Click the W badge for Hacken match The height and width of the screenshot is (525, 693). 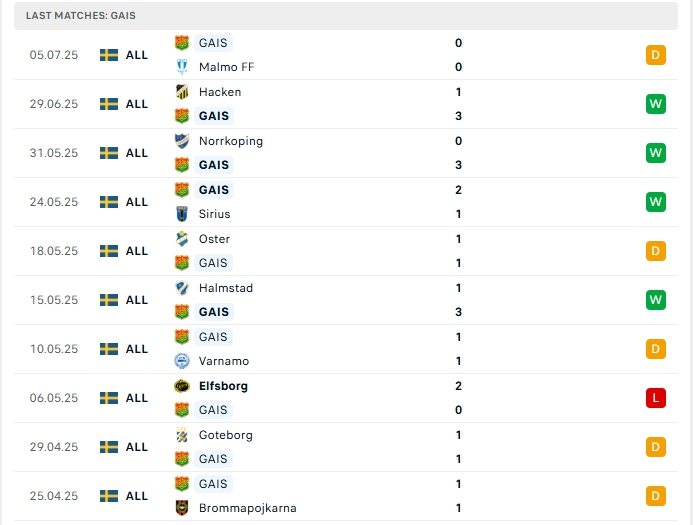pos(656,104)
